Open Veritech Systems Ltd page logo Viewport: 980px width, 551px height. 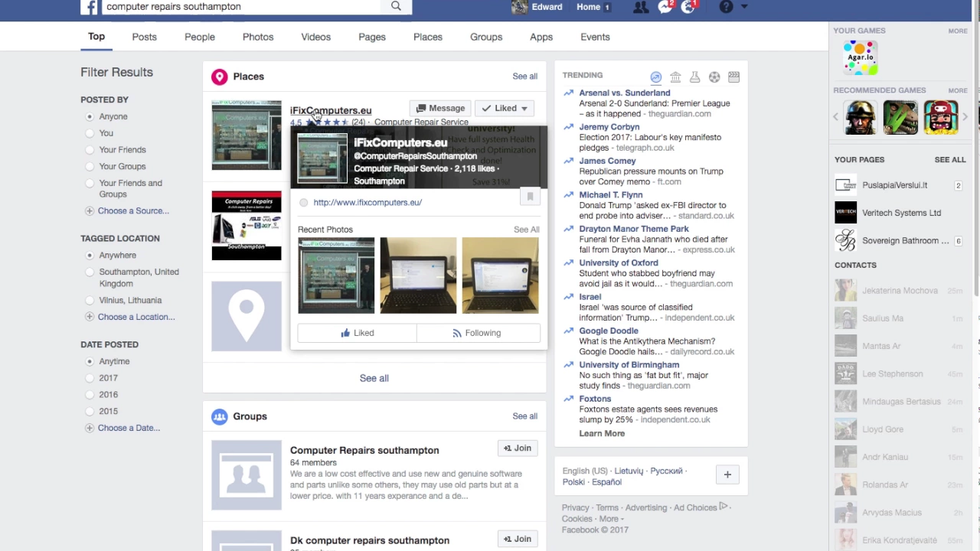pos(845,213)
